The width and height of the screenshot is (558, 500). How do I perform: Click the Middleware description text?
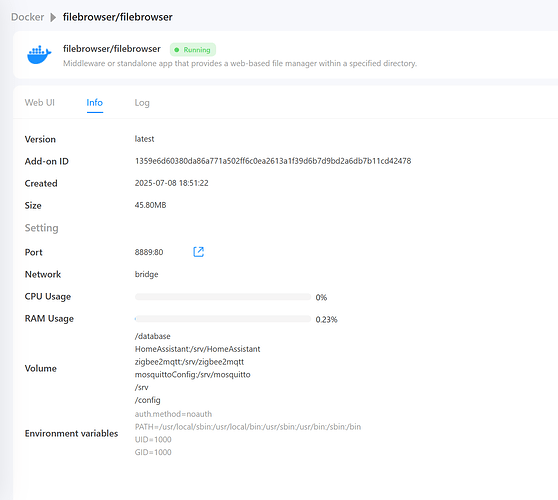click(240, 63)
